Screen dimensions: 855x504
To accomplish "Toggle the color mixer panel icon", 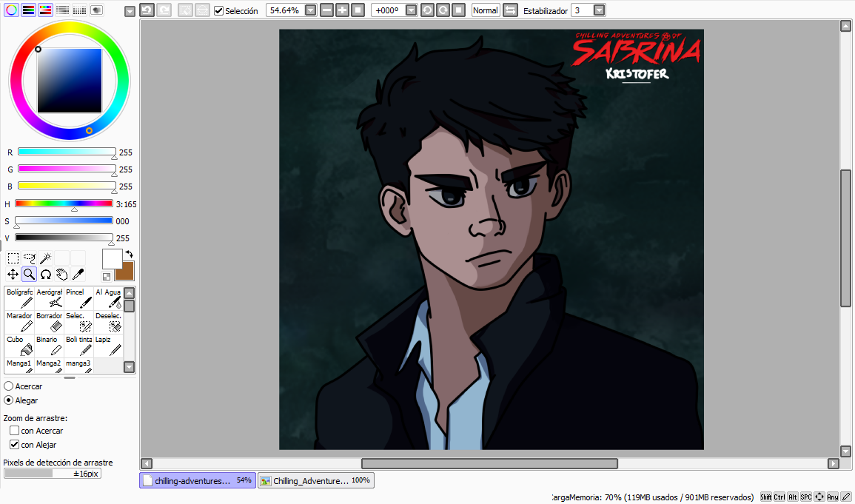I will 63,10.
